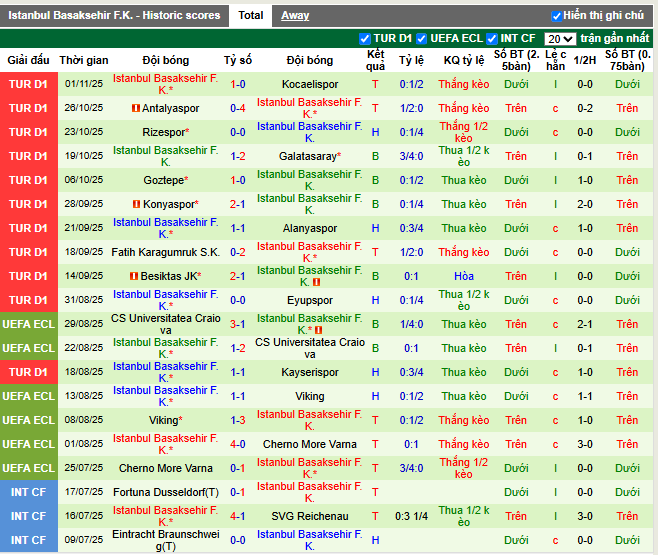Image resolution: width=658 pixels, height=555 pixels.
Task: Toggle the Hiển thị ghi chú checkbox
Action: tap(556, 16)
